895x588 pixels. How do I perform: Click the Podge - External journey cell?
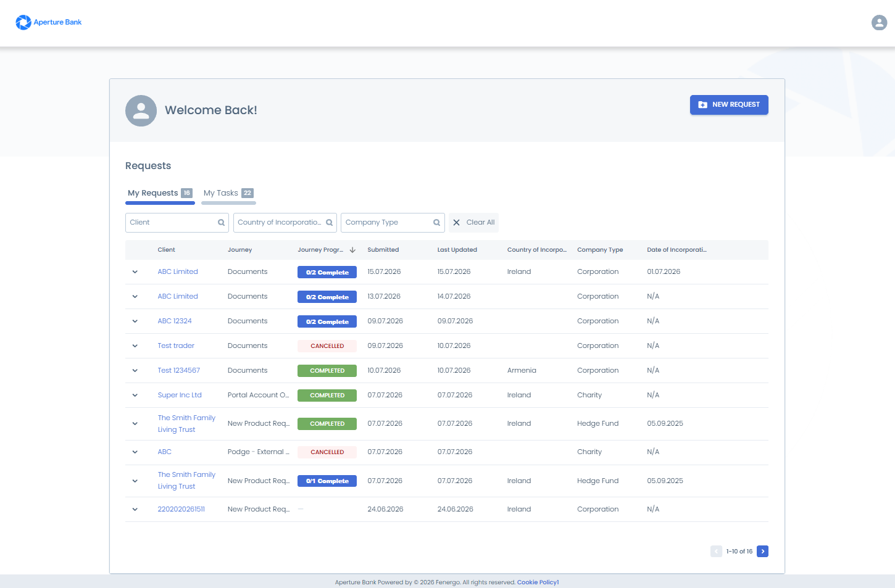click(x=258, y=452)
